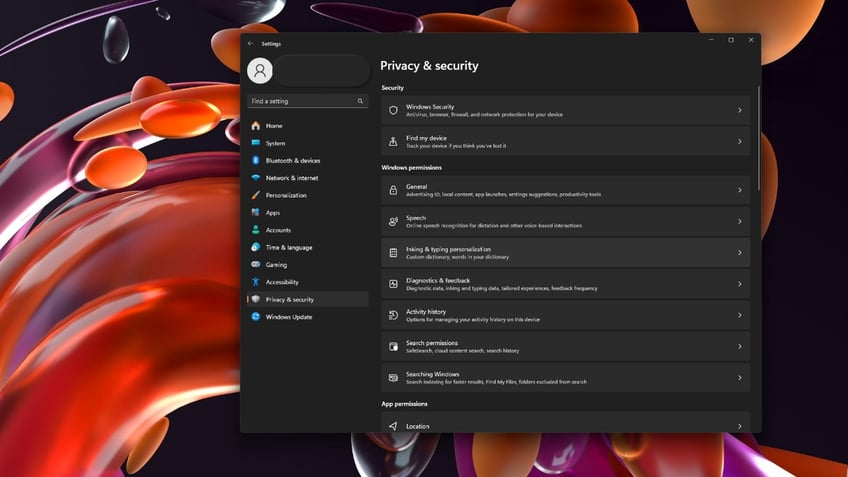Click the Diagnostics & feedback chart icon

tap(393, 284)
